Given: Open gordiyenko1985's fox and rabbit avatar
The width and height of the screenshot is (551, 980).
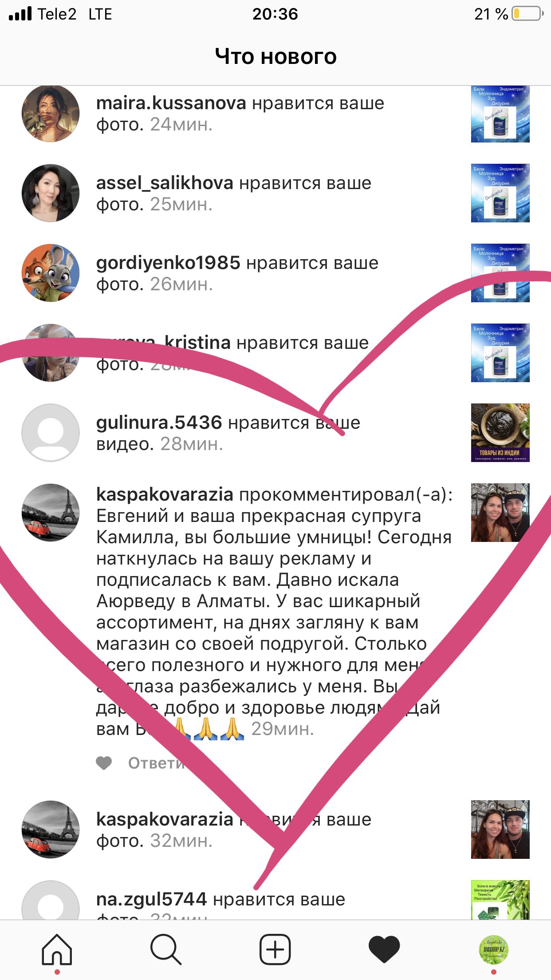Looking at the screenshot, I should pyautogui.click(x=51, y=273).
